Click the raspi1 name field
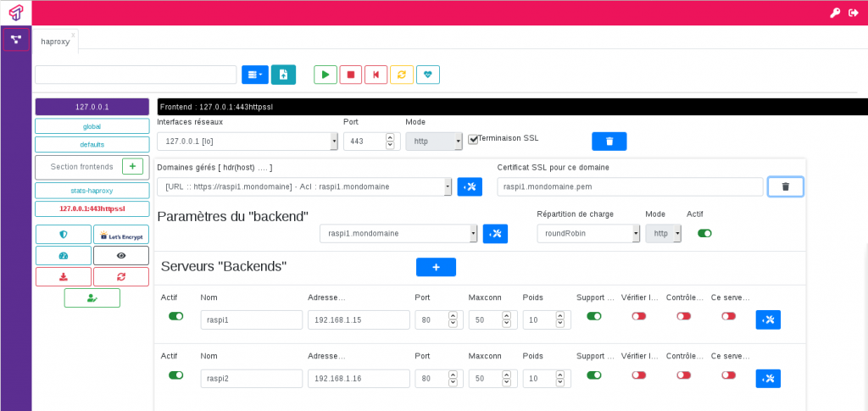The height and width of the screenshot is (411, 868). [251, 319]
